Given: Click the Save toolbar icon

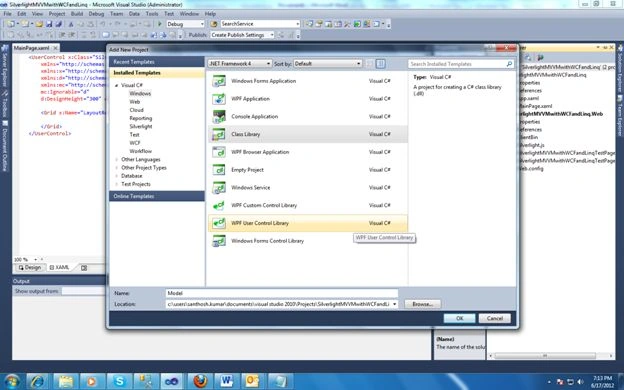Looking at the screenshot, I should pyautogui.click(x=49, y=24).
